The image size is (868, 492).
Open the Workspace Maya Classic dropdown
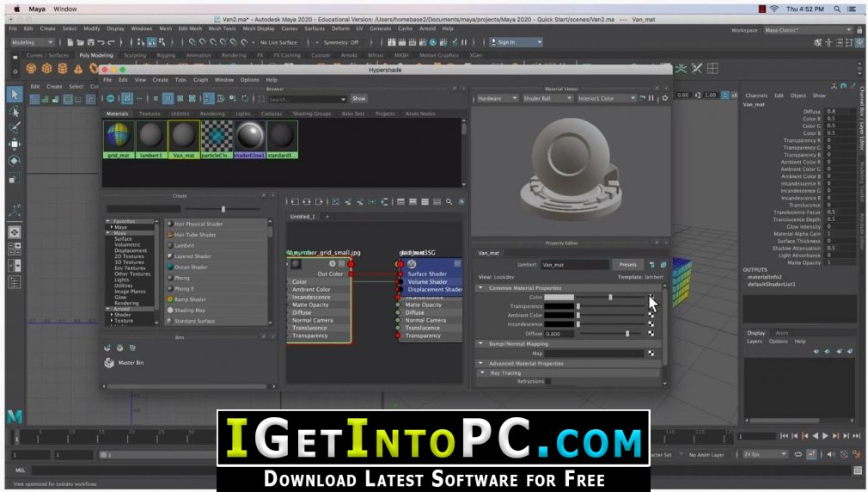(808, 30)
